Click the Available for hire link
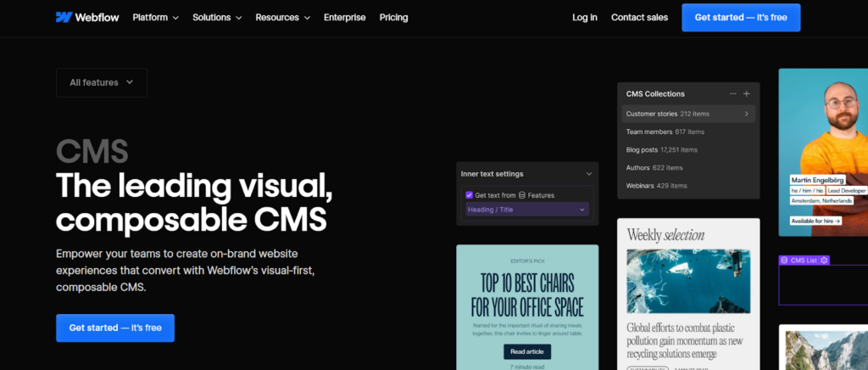This screenshot has width=868, height=370. tap(816, 221)
